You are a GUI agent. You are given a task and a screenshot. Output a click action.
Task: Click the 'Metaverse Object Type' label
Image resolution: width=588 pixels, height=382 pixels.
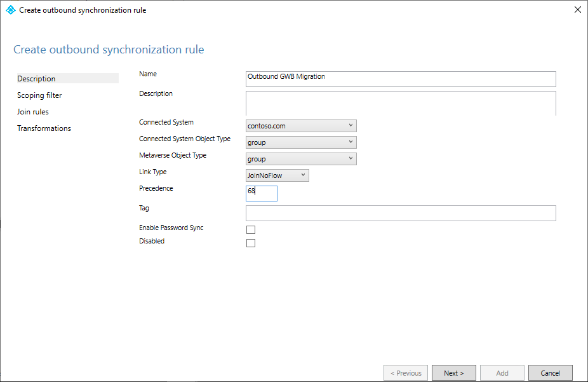[x=173, y=155]
